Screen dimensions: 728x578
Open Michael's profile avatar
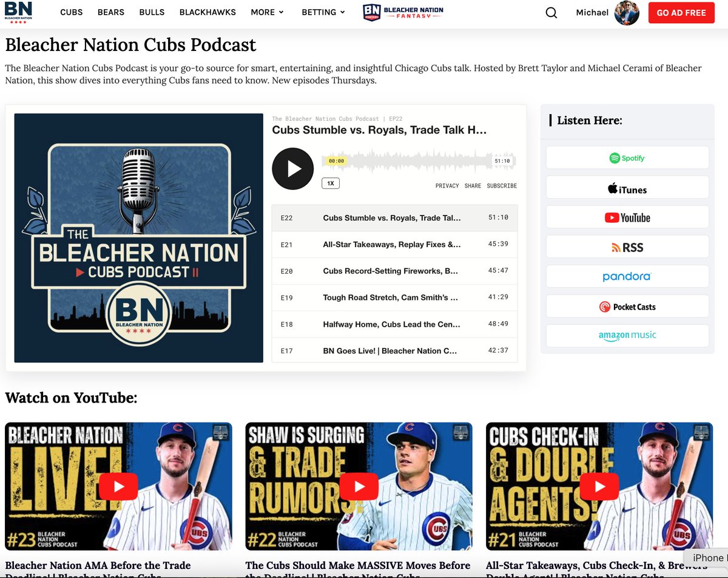pos(627,13)
